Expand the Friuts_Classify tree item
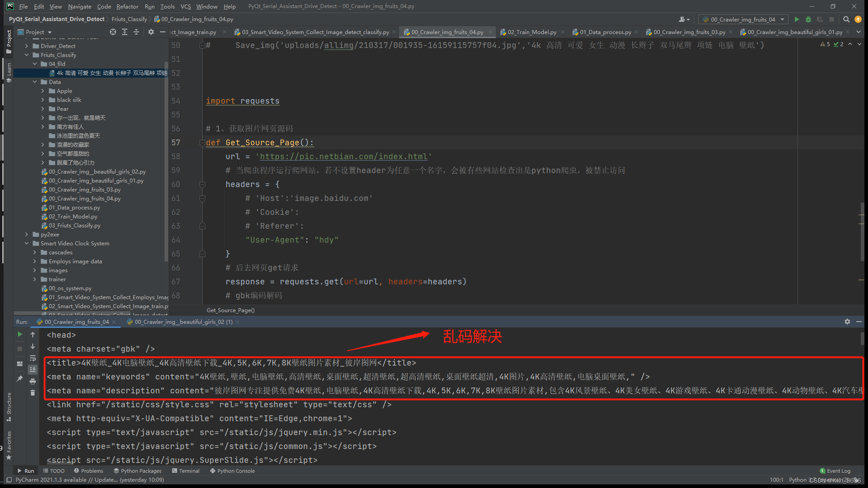The width and height of the screenshot is (868, 488). coord(26,54)
